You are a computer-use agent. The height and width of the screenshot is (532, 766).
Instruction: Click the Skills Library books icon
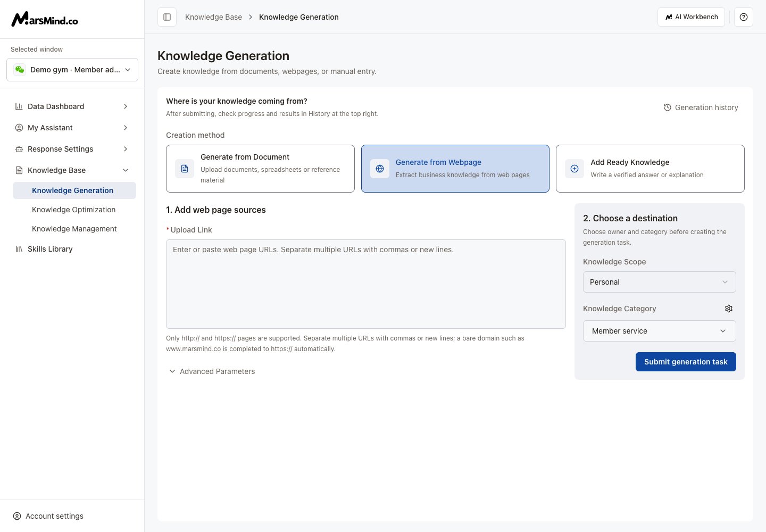click(x=19, y=249)
